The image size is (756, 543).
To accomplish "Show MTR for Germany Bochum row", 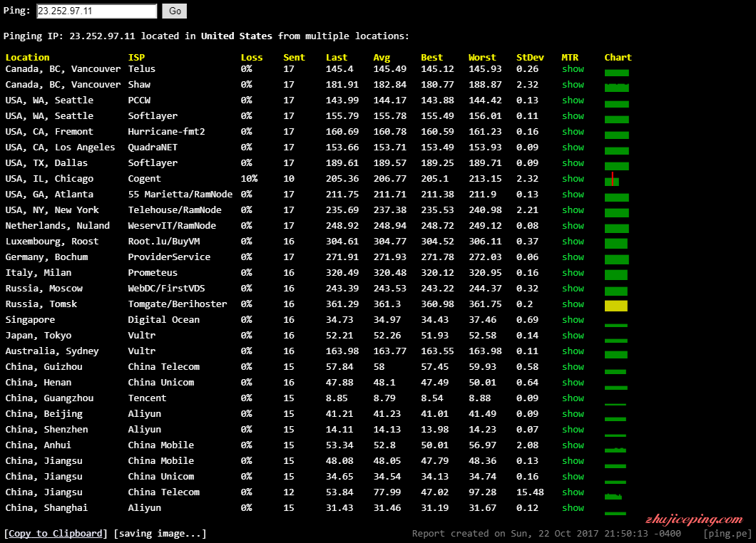I will click(x=573, y=257).
